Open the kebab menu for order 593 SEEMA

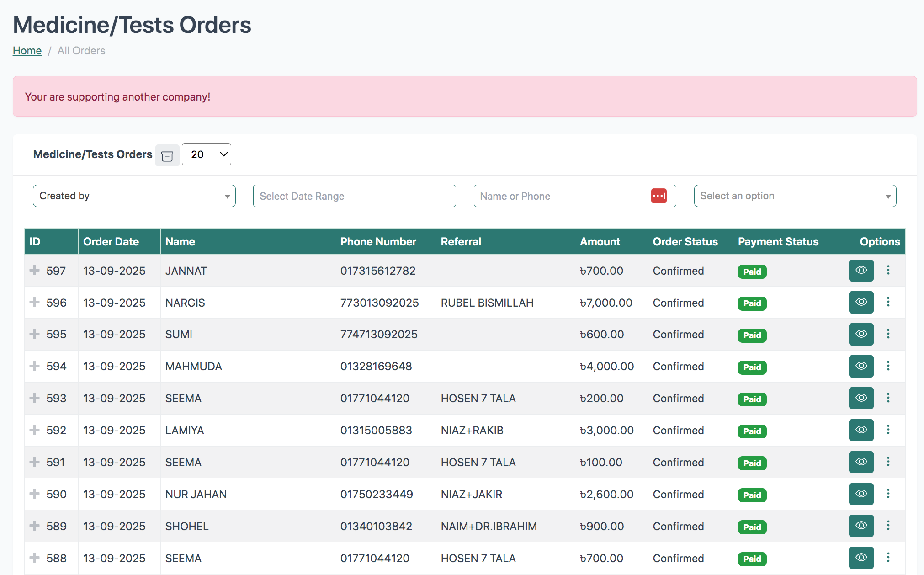(888, 398)
